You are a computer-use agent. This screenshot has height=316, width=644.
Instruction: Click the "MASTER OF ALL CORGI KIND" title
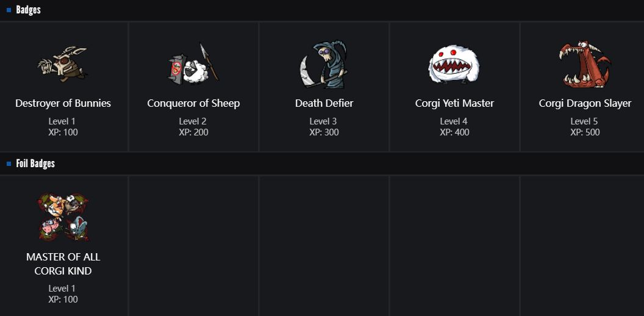[x=63, y=264]
